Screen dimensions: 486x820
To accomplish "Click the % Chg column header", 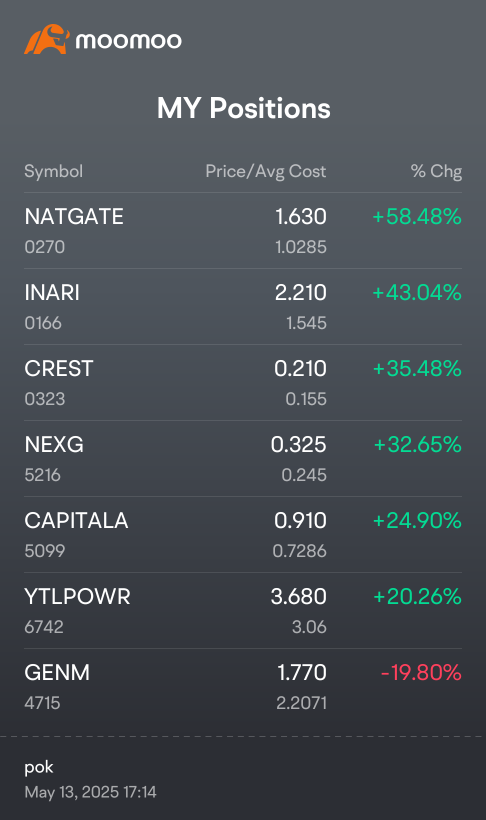I will 436,171.
